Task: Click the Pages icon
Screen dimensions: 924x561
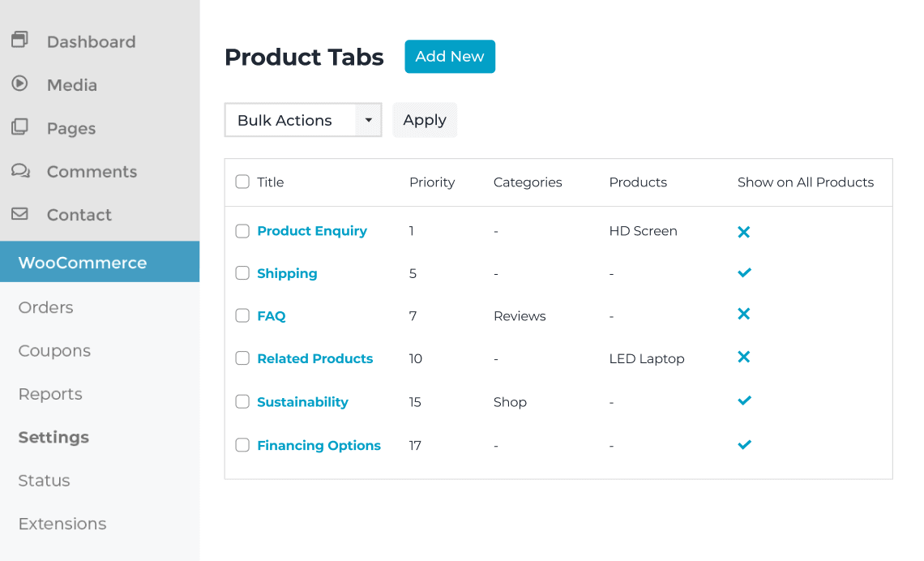Action: [x=18, y=127]
